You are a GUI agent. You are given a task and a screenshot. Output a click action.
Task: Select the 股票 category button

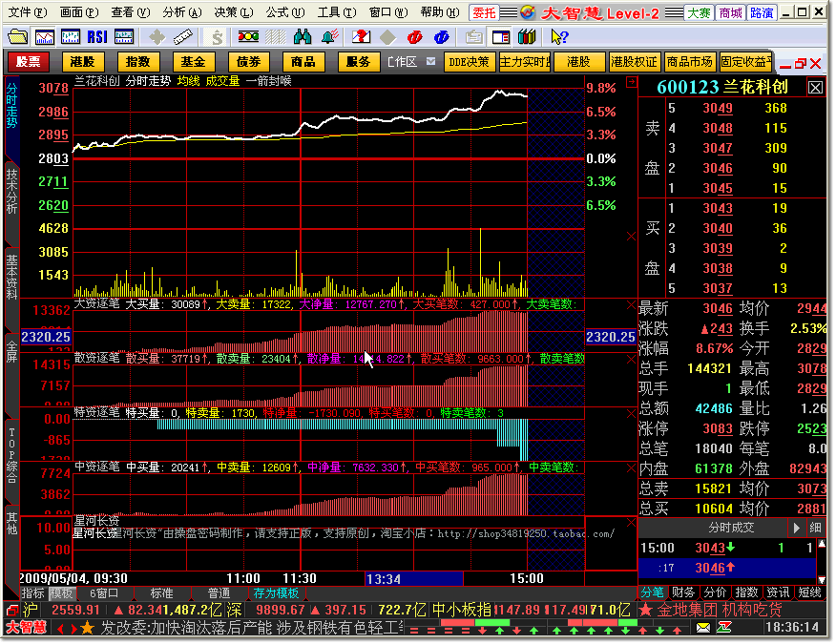[x=29, y=62]
